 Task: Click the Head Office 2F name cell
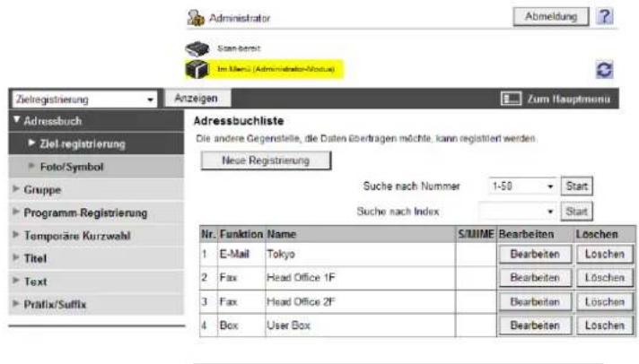(360, 302)
